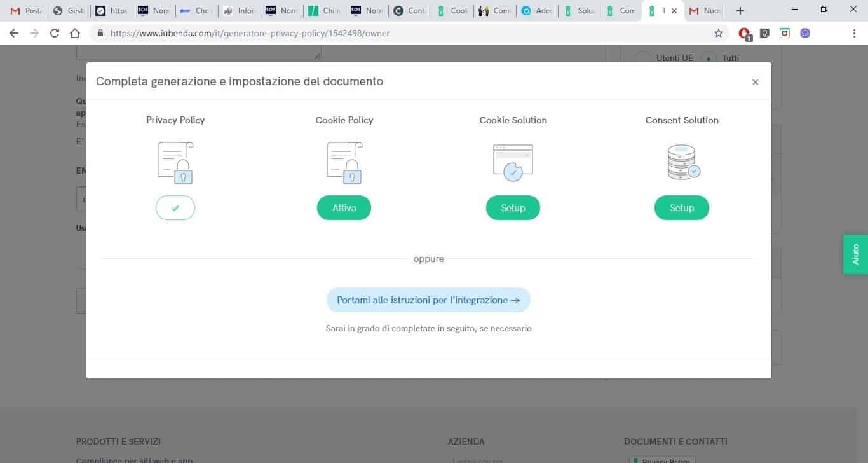This screenshot has width=868, height=463.
Task: Go to the browser home page
Action: 75,33
